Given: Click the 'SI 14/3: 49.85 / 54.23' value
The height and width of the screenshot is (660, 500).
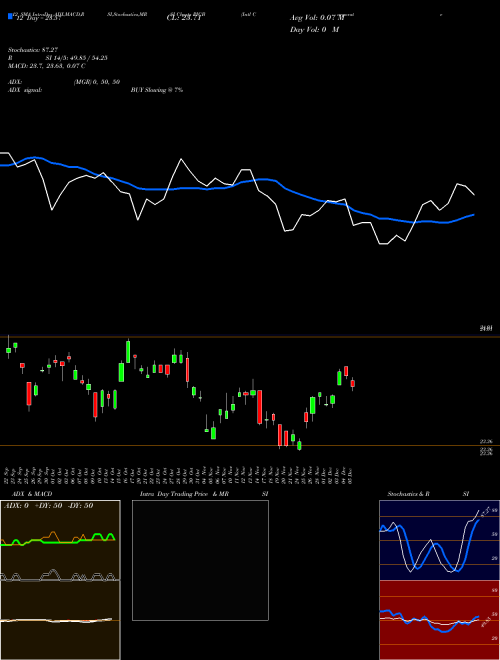Looking at the screenshot, I should point(77,58).
